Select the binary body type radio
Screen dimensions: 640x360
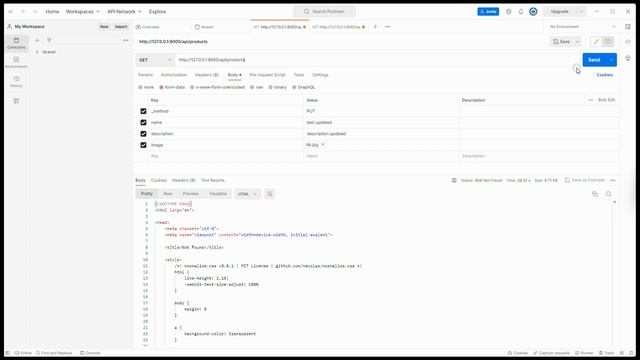coord(270,87)
